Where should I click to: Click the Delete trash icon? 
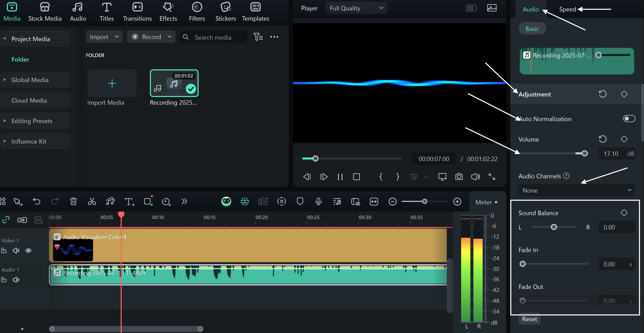[x=73, y=201]
